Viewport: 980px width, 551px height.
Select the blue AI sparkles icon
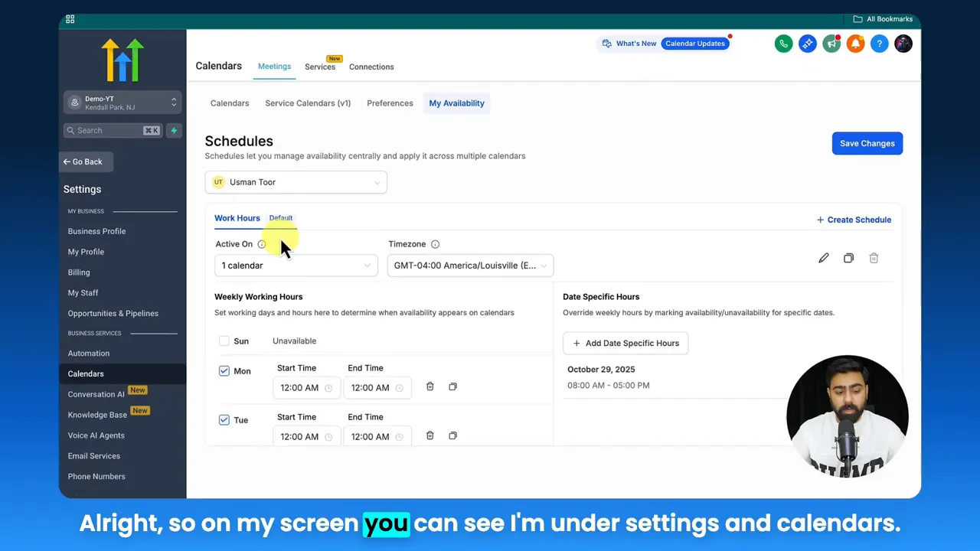[807, 44]
